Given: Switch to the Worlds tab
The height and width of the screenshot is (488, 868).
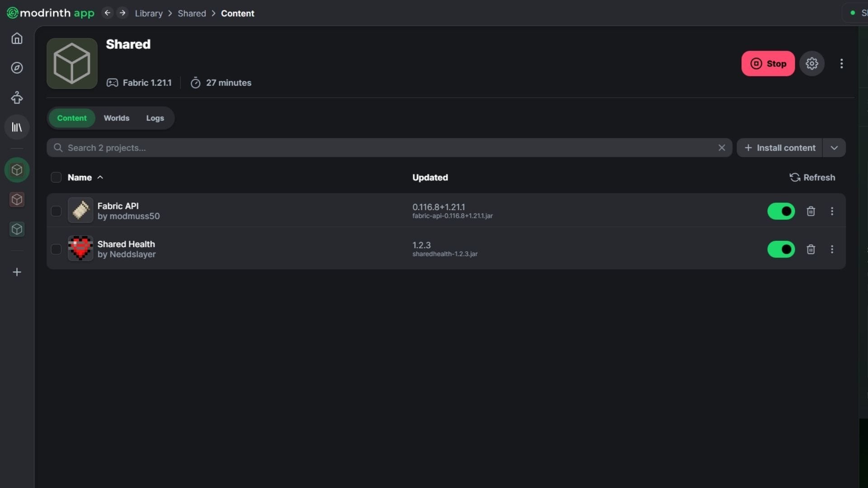Looking at the screenshot, I should pos(116,118).
